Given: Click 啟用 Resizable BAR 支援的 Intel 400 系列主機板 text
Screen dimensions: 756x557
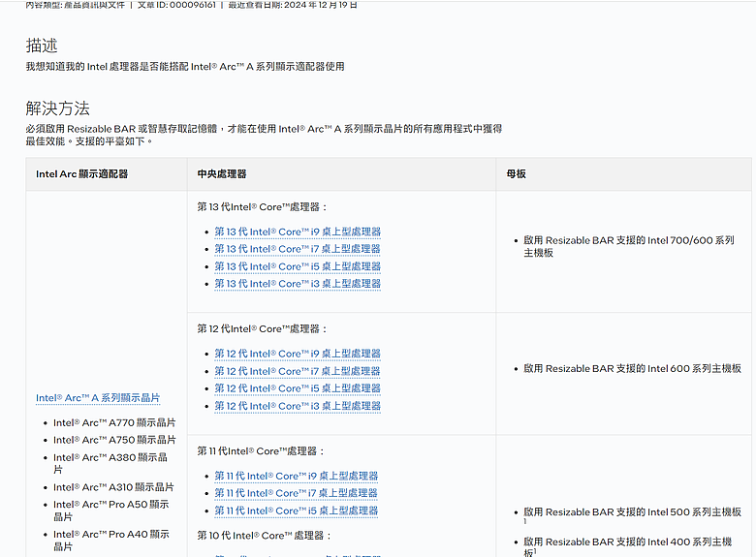Looking at the screenshot, I should point(628,547).
